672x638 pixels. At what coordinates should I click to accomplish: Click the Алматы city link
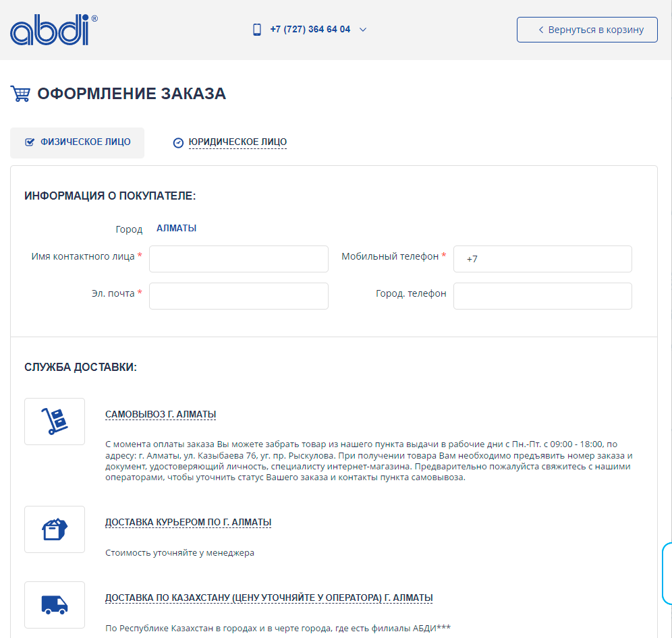(177, 229)
